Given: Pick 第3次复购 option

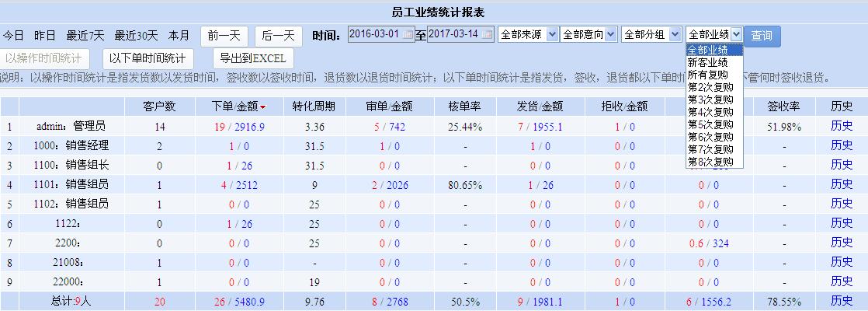Looking at the screenshot, I should point(710,100).
